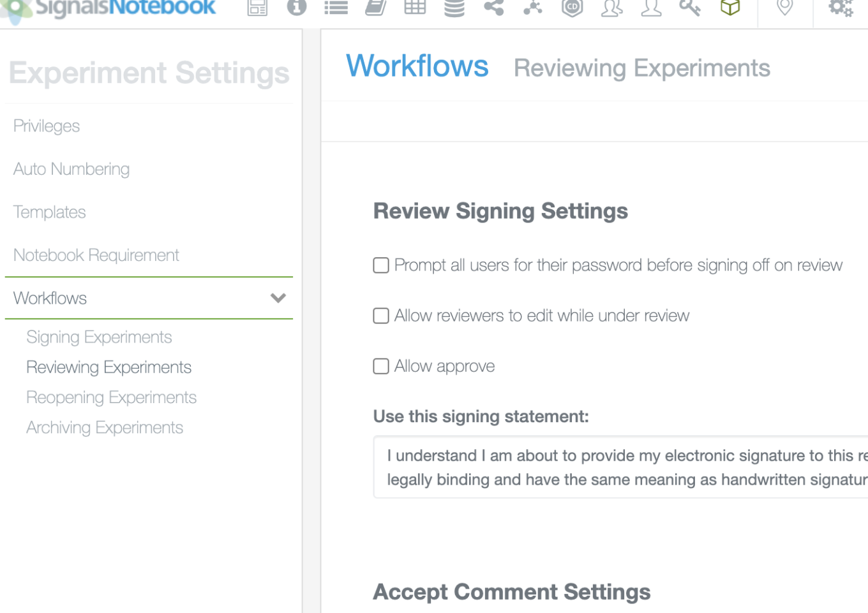Open the Templates settings item
Image resolution: width=868 pixels, height=613 pixels.
click(x=49, y=212)
